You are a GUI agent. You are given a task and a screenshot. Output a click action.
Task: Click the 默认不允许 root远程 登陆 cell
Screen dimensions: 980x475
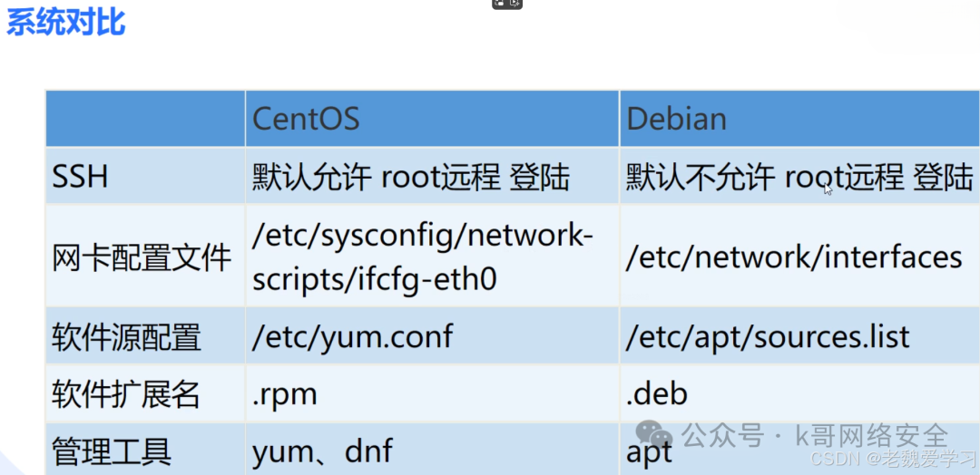tap(799, 176)
